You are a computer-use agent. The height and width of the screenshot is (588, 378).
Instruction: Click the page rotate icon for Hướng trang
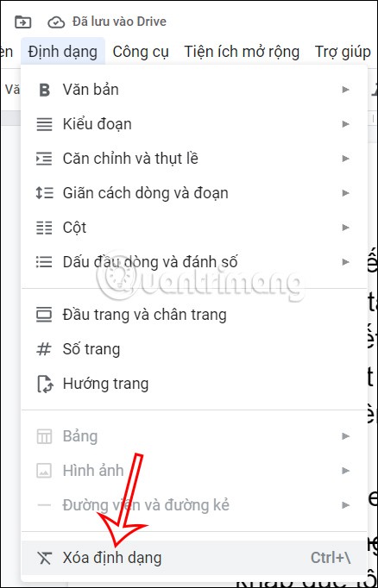tap(45, 384)
